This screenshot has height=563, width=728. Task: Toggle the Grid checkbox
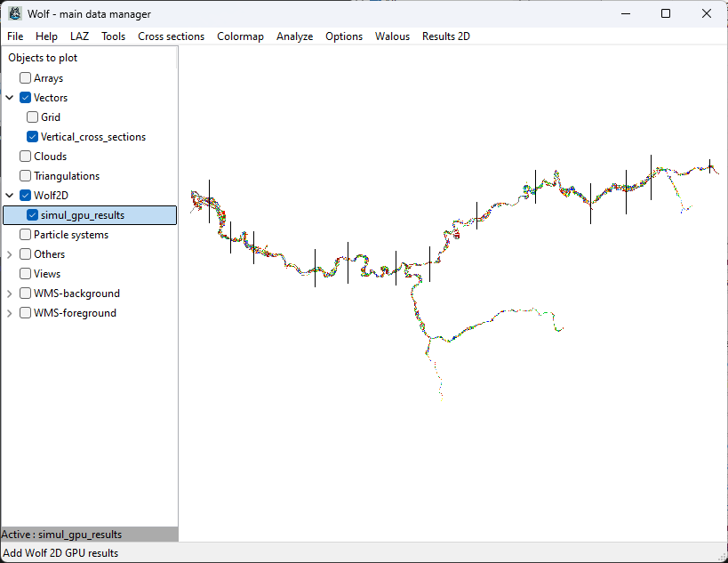(x=32, y=117)
